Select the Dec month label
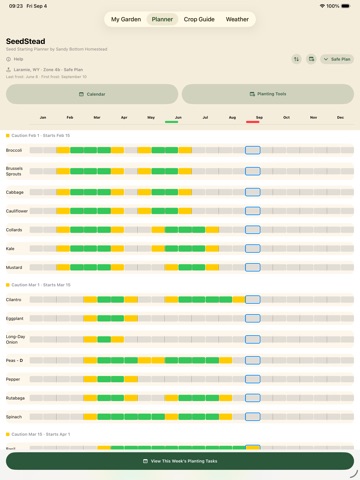This screenshot has width=360, height=480. pyautogui.click(x=340, y=117)
